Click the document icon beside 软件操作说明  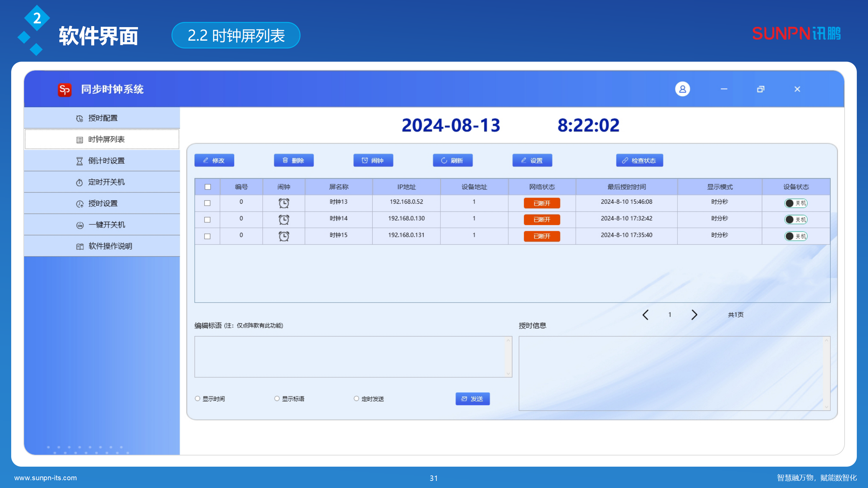[79, 246]
